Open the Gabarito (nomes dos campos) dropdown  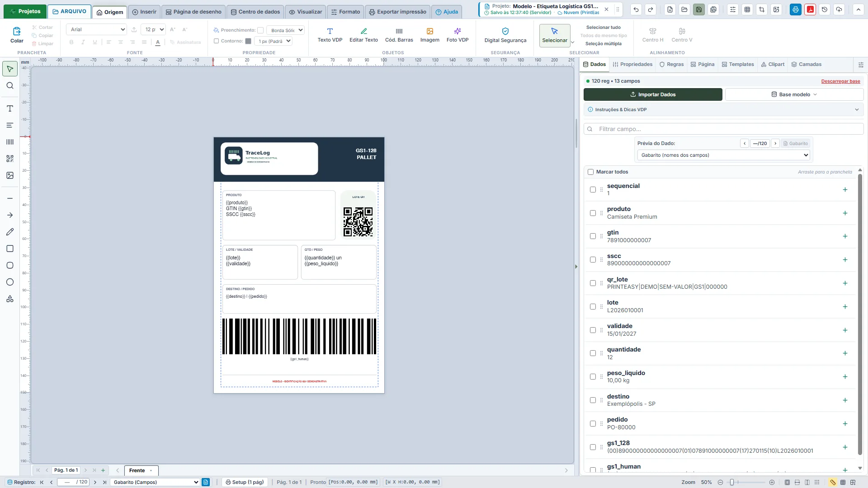pos(723,155)
